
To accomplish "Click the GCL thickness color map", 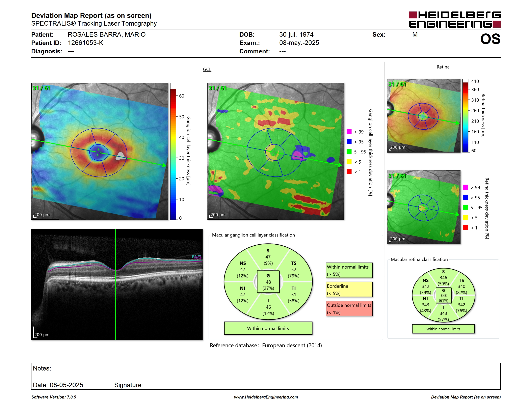I will coord(100,151).
